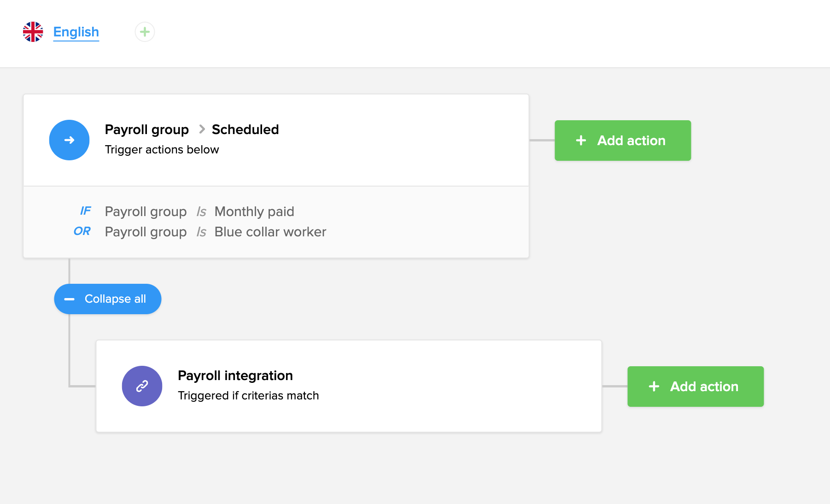
Task: Click the UK flag icon
Action: [33, 32]
